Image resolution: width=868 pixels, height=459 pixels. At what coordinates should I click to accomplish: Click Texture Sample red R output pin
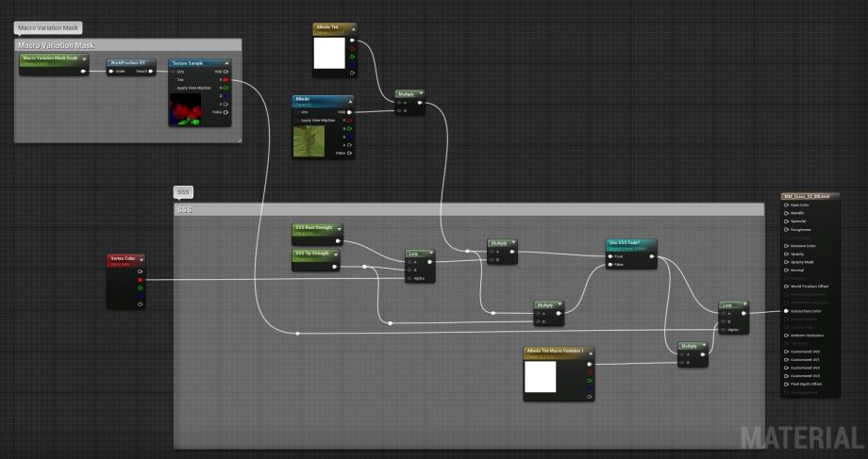click(x=225, y=79)
